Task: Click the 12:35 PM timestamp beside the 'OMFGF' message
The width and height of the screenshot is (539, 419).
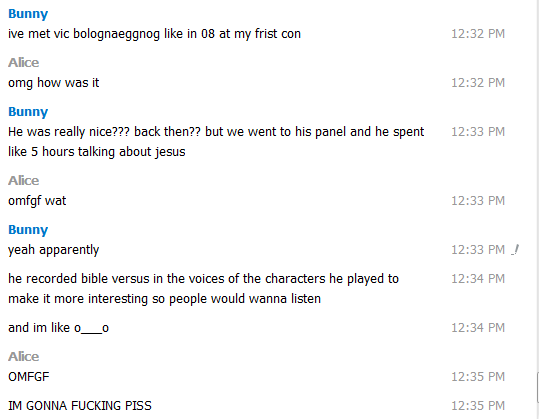Action: [478, 377]
